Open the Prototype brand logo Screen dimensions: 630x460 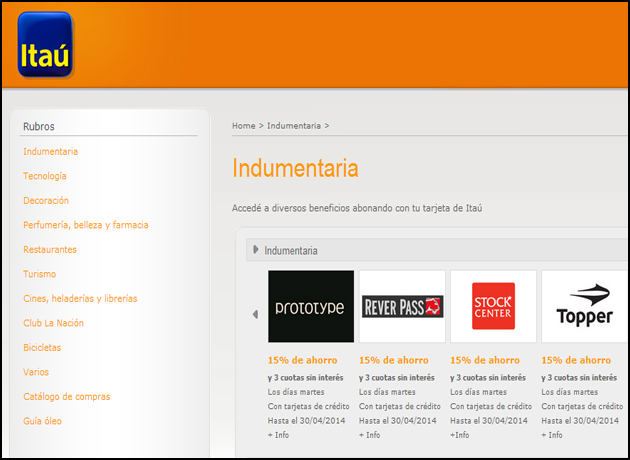point(311,307)
